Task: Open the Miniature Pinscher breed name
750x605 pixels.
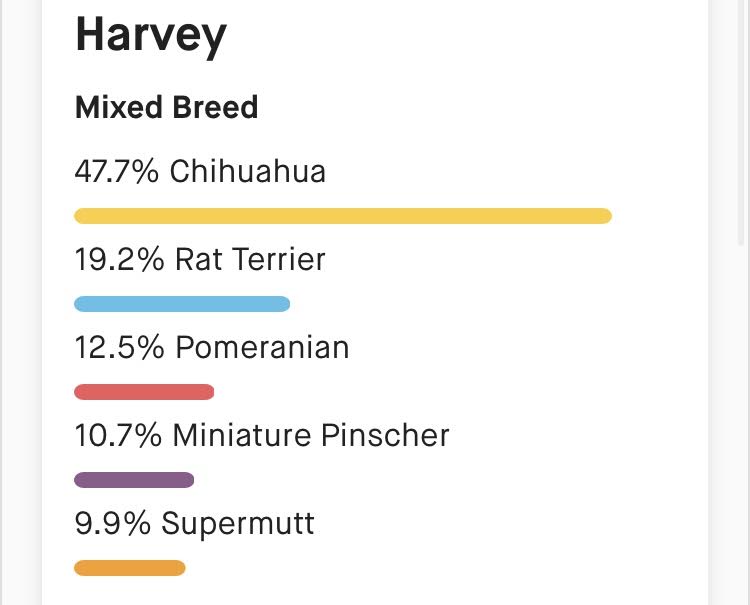Action: [311, 435]
